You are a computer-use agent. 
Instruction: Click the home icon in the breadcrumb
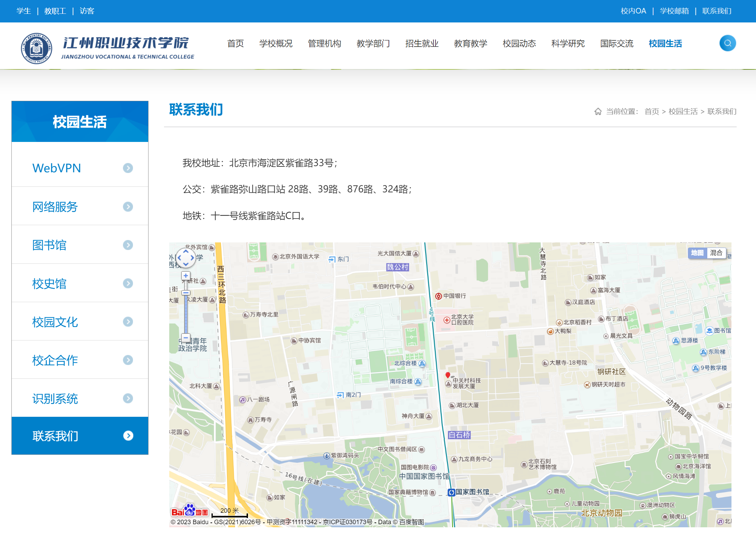(598, 111)
